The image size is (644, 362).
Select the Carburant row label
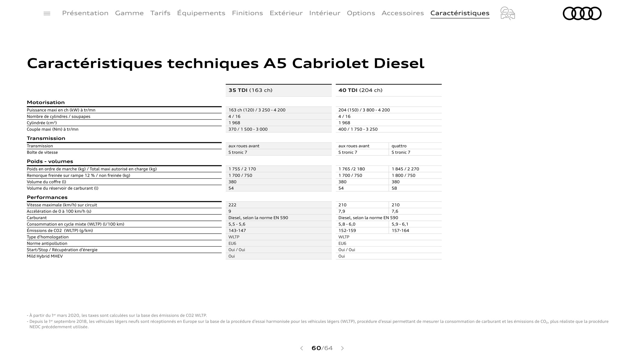(x=37, y=218)
